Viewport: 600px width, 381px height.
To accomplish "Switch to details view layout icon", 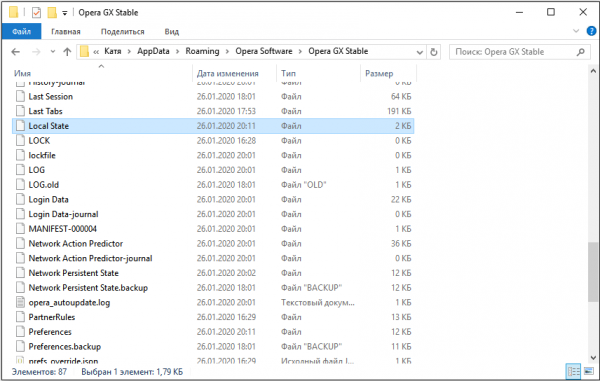I will (573, 371).
